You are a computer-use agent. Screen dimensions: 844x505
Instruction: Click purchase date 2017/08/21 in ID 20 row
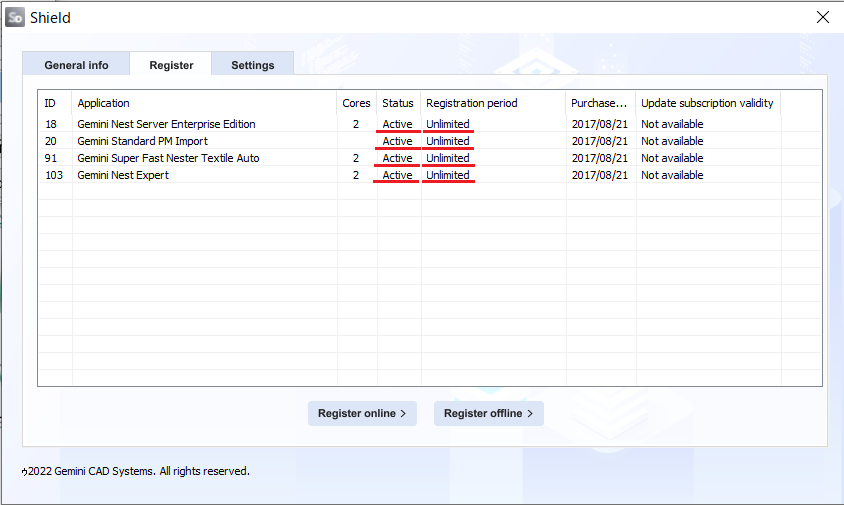tap(600, 141)
